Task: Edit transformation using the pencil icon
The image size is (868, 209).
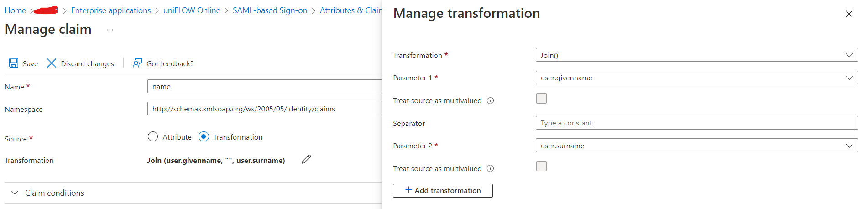Action: 306,159
